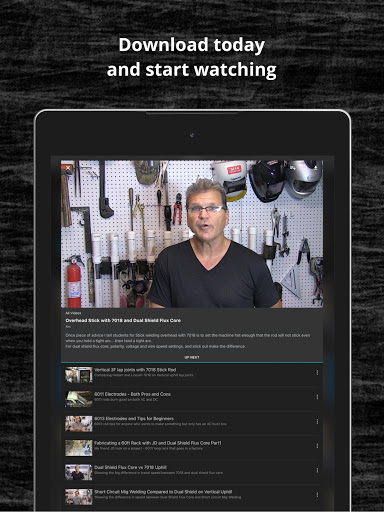Close the video player with the X icon
Image resolution: width=384 pixels, height=512 pixels.
(68, 168)
